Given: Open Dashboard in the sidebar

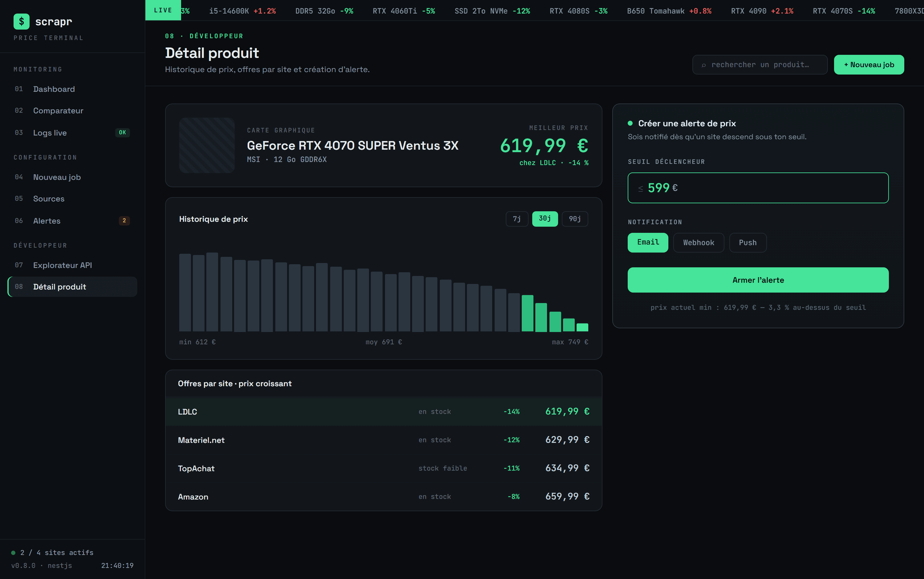Looking at the screenshot, I should (72, 89).
